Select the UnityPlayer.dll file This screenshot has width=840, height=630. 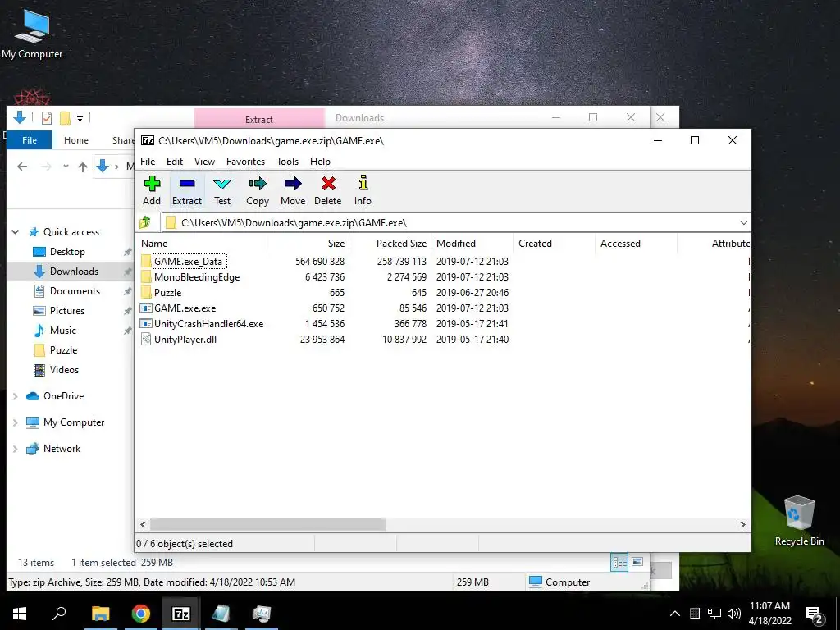coord(185,339)
